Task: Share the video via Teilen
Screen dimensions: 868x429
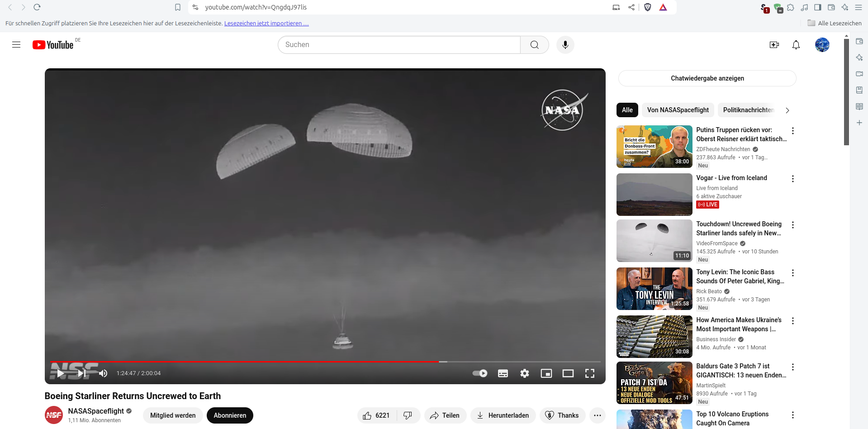Action: [x=445, y=415]
